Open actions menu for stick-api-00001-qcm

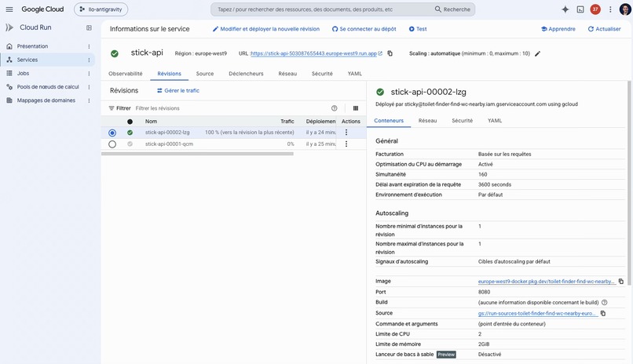click(346, 144)
